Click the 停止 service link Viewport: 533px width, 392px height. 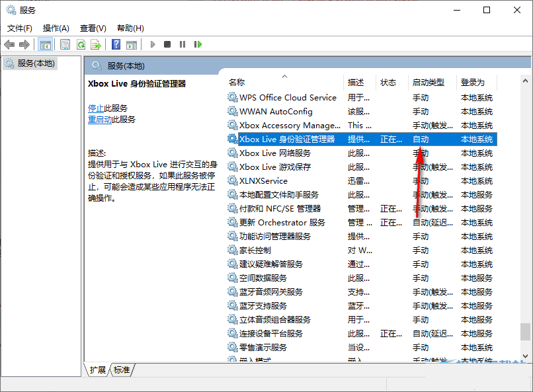[96, 108]
